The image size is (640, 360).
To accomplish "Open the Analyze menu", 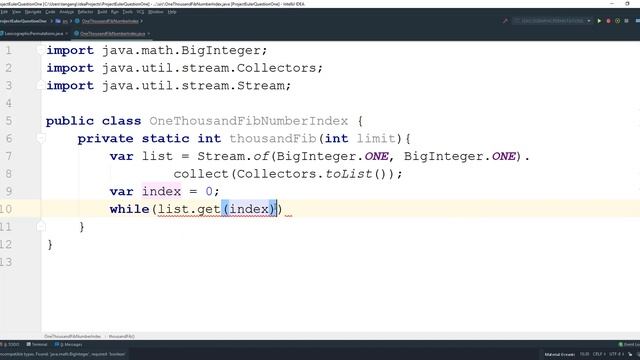I will pyautogui.click(x=67, y=12).
